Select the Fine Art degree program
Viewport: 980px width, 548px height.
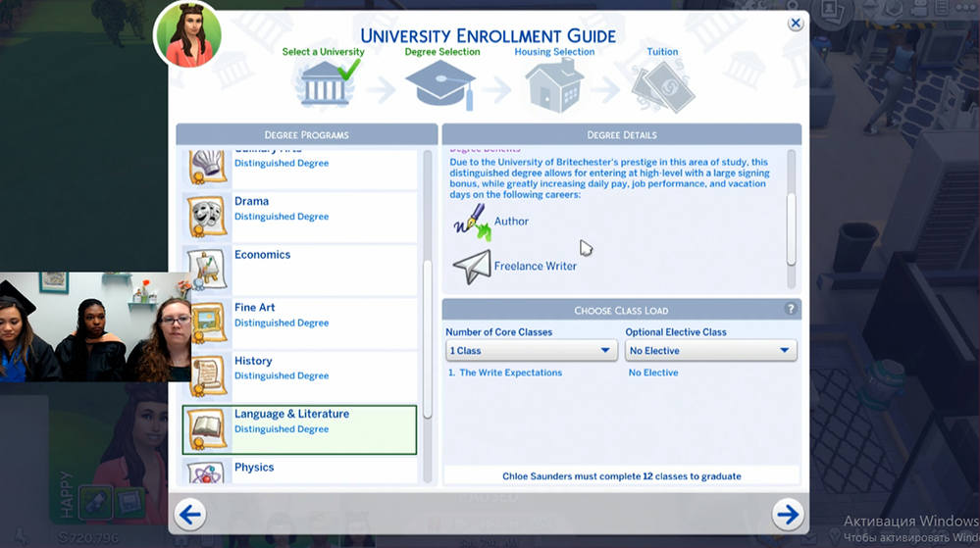300,324
